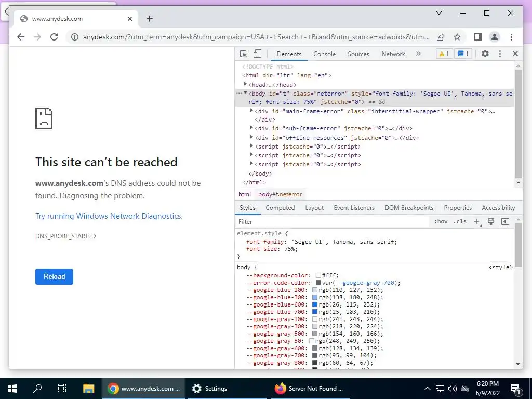Close the www.anydesk.com tab

[129, 19]
